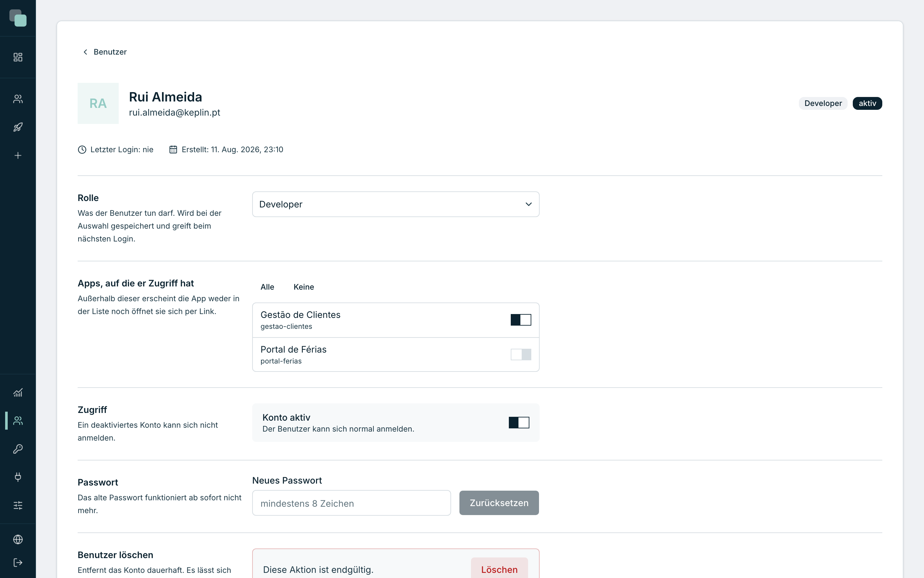
Task: Open the rocket deployments icon
Action: pyautogui.click(x=18, y=127)
